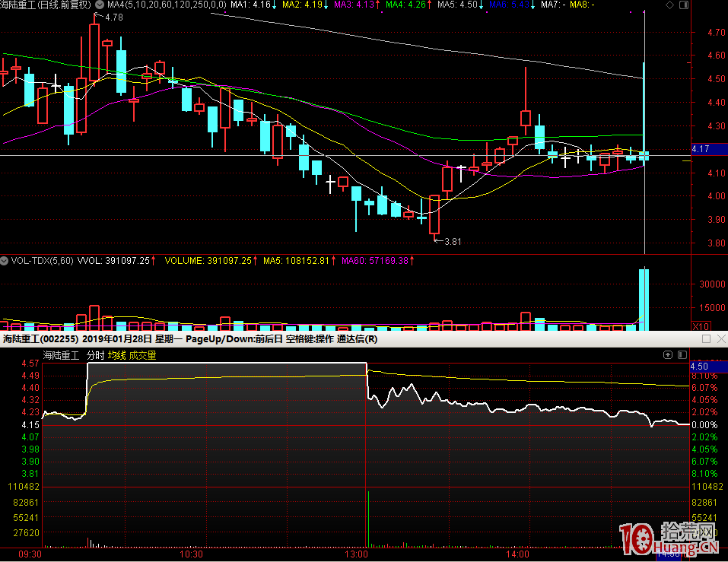Click the 4.78 high price marker
This screenshot has width=728, height=562.
click(x=113, y=17)
